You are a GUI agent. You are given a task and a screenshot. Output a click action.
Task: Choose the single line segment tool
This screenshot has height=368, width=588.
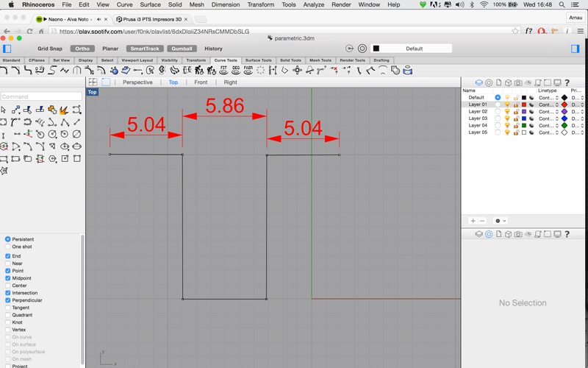76,121
